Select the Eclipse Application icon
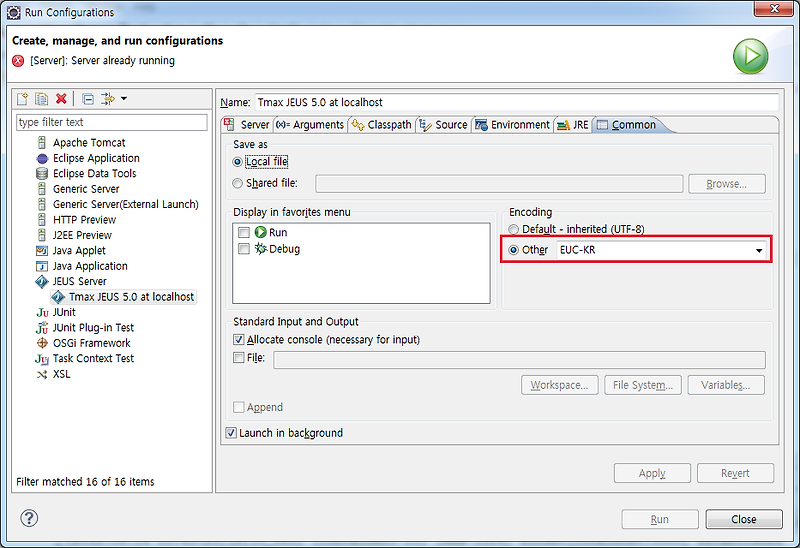The image size is (800, 548). tap(42, 158)
